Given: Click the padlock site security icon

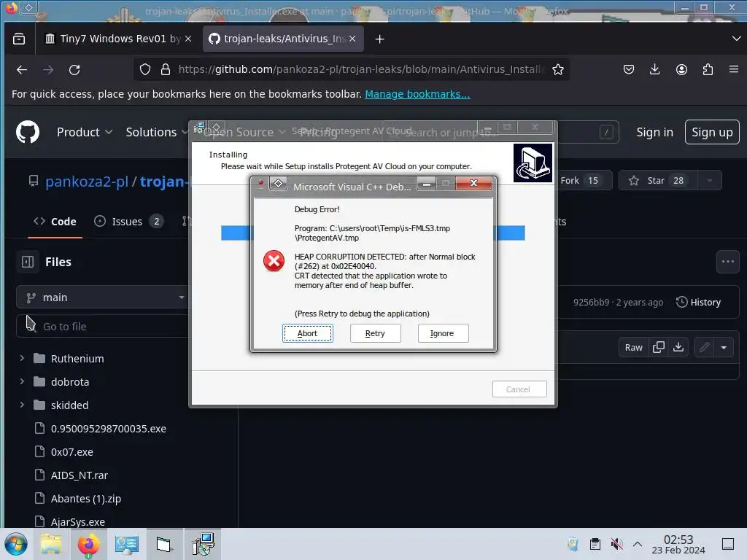Looking at the screenshot, I should [166, 69].
